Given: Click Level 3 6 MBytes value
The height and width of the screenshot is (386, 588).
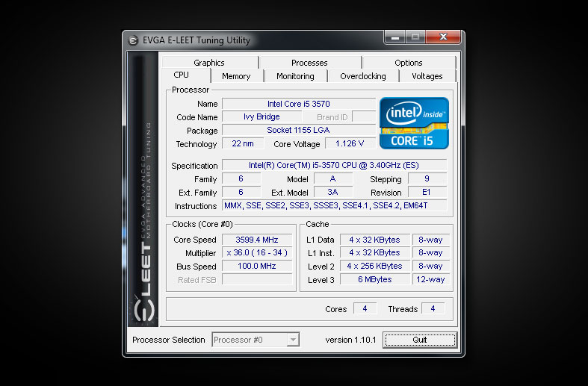Looking at the screenshot, I should (374, 279).
